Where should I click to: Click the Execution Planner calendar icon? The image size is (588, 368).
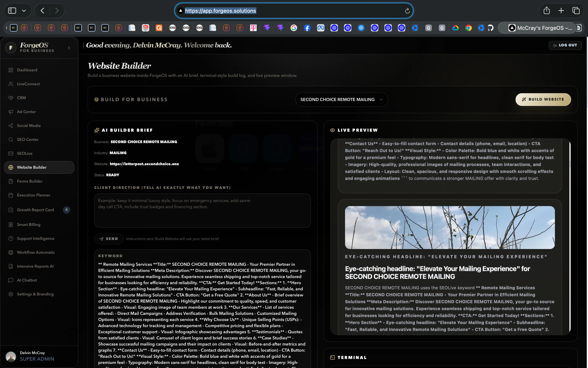click(x=11, y=195)
